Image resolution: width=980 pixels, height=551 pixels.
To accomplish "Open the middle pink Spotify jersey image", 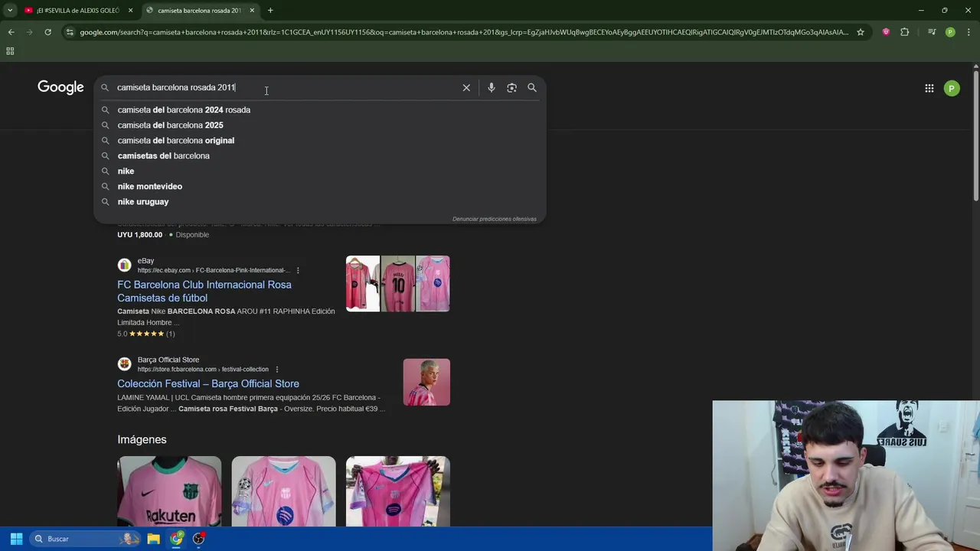I will coord(283,491).
